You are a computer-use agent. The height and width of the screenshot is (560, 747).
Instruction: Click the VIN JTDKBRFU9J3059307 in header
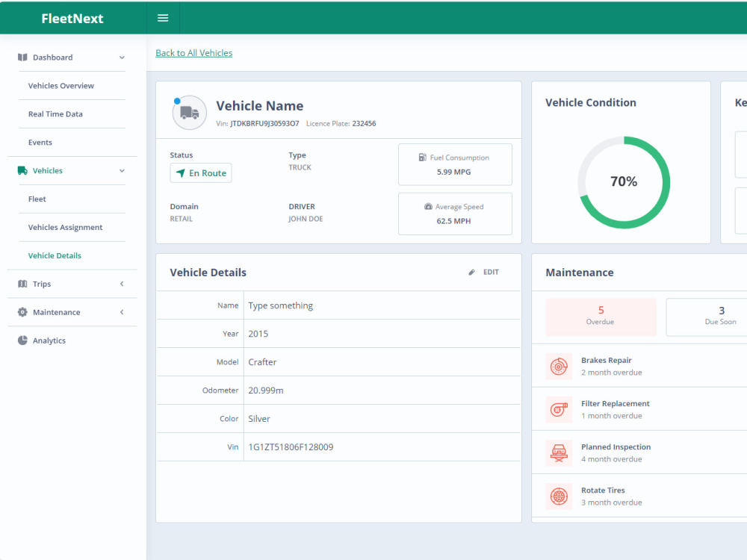pyautogui.click(x=265, y=123)
